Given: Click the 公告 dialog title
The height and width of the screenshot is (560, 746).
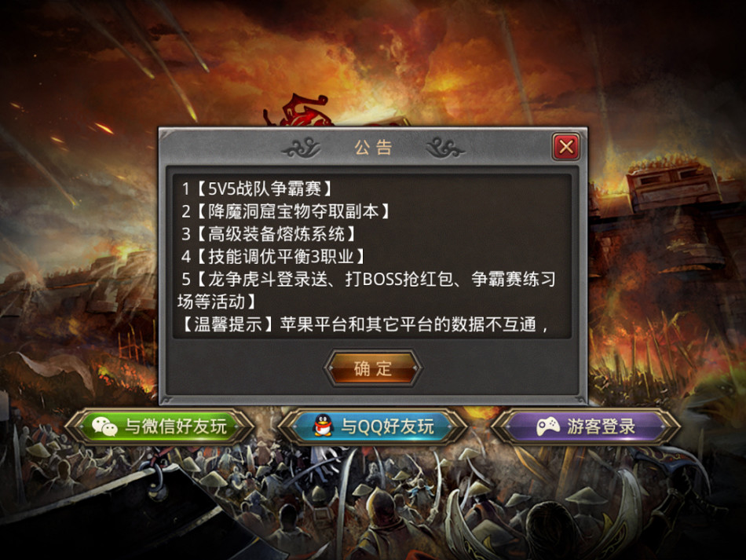Looking at the screenshot, I should (373, 148).
